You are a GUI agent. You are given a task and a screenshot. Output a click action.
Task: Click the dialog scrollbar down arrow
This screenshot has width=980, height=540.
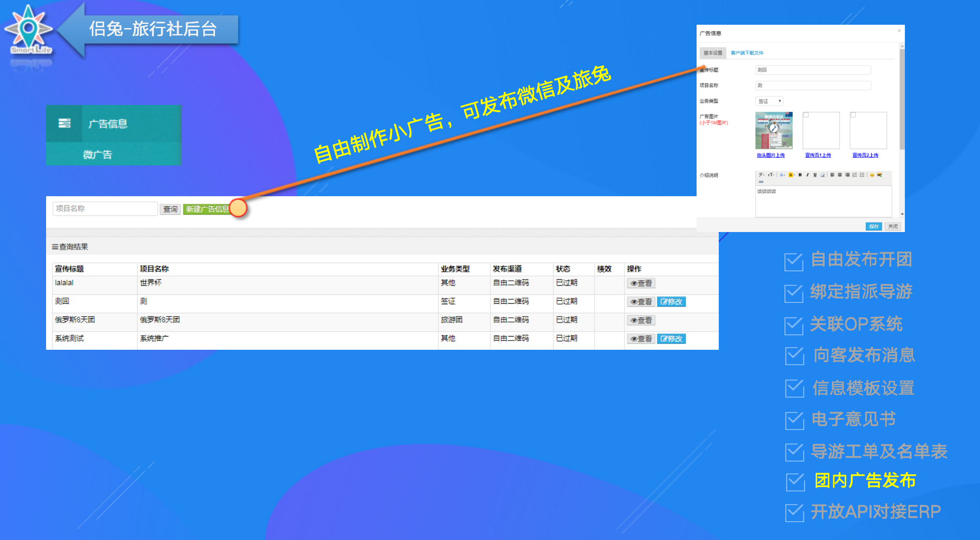coord(902,214)
